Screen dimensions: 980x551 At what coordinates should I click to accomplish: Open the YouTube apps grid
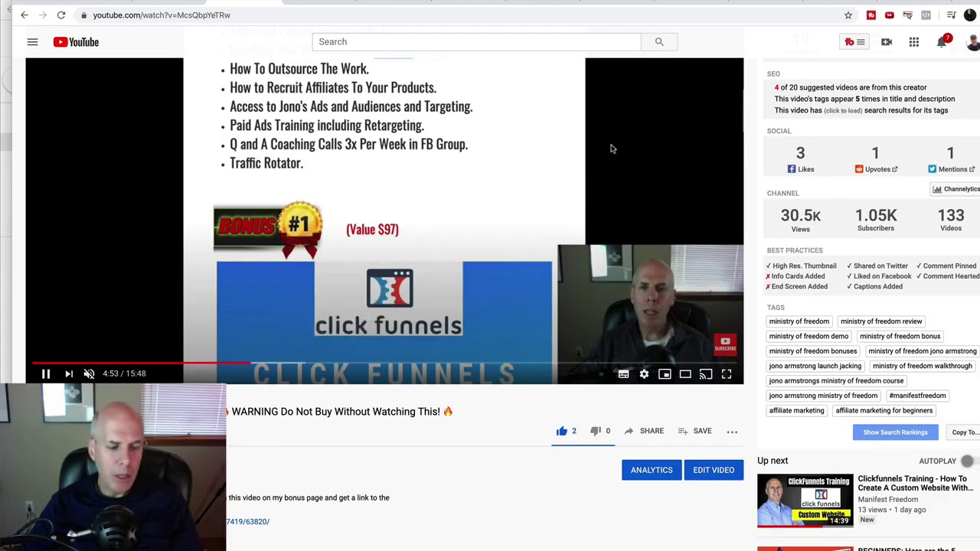[x=914, y=42]
